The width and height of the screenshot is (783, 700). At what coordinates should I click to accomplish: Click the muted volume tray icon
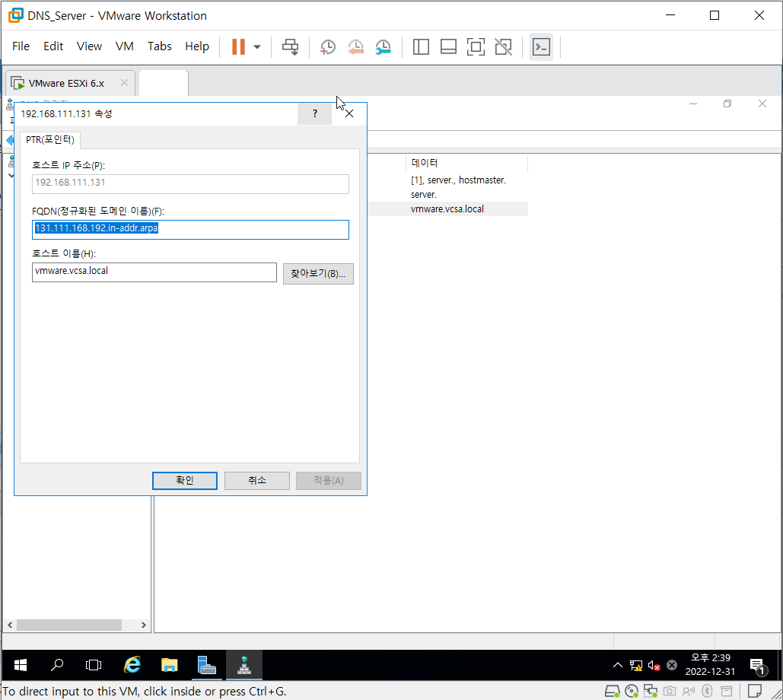(654, 666)
